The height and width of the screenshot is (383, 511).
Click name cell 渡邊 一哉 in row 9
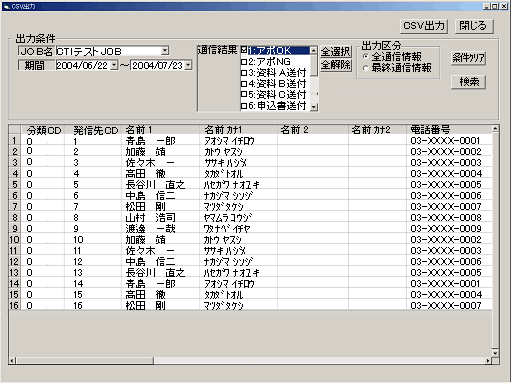pos(161,228)
